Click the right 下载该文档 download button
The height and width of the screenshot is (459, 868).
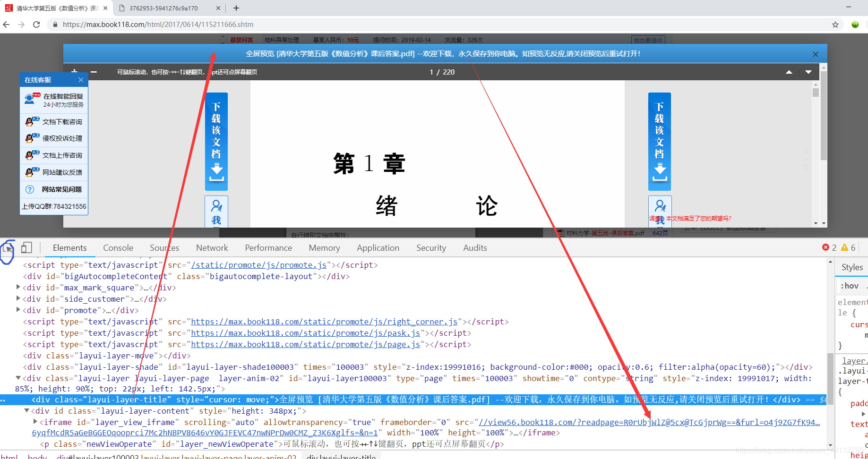pos(660,141)
